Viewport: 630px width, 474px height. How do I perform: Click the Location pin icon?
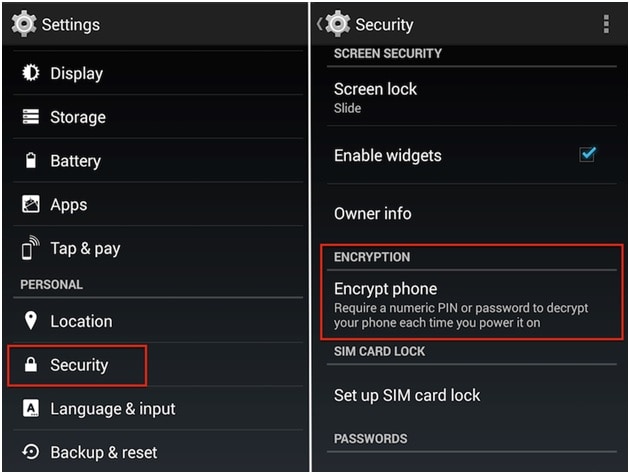(x=31, y=321)
